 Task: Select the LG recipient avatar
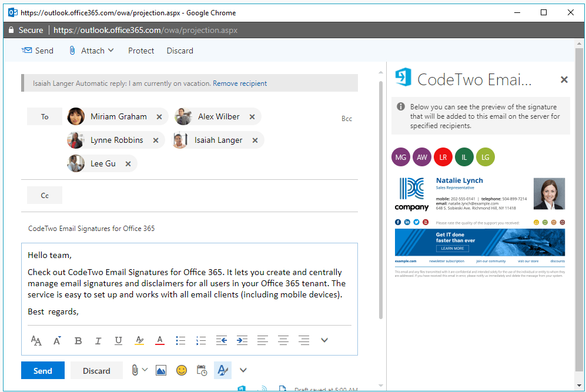click(x=485, y=157)
